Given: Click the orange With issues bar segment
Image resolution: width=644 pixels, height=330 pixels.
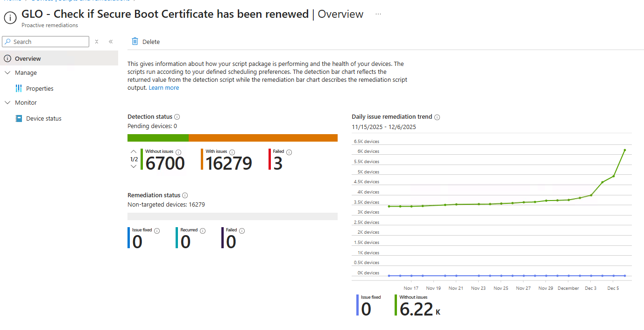Looking at the screenshot, I should 262,138.
